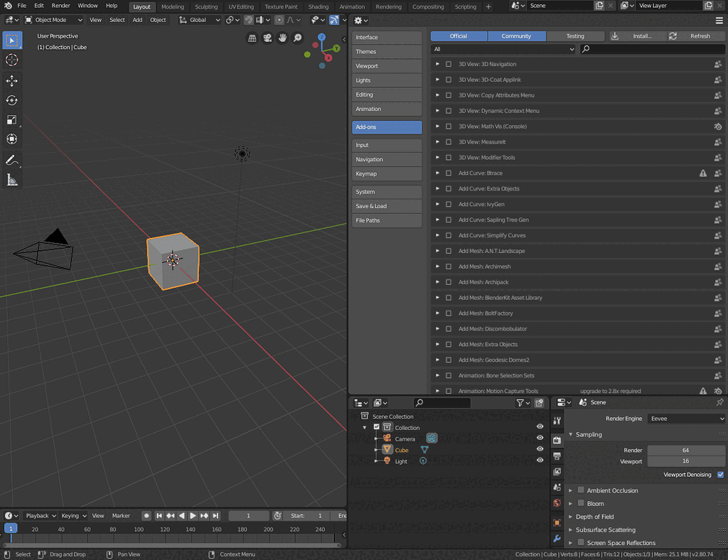Click the Scene name field in header
This screenshot has height=560, width=728.
click(560, 6)
